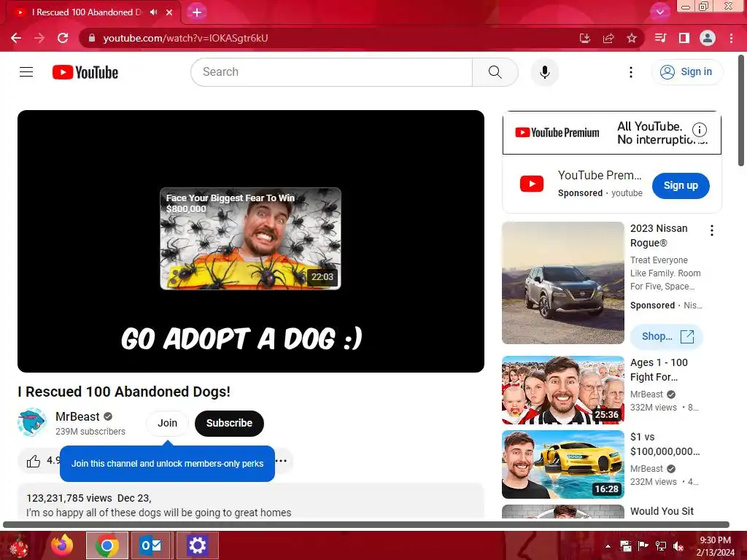747x560 pixels.
Task: Click the Sign in button
Action: click(687, 72)
